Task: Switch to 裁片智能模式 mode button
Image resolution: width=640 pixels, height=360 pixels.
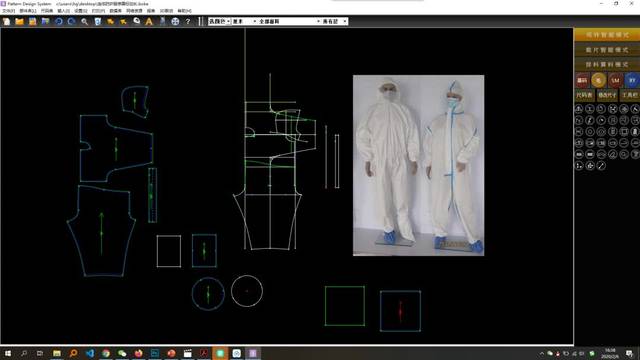Action: [607, 50]
